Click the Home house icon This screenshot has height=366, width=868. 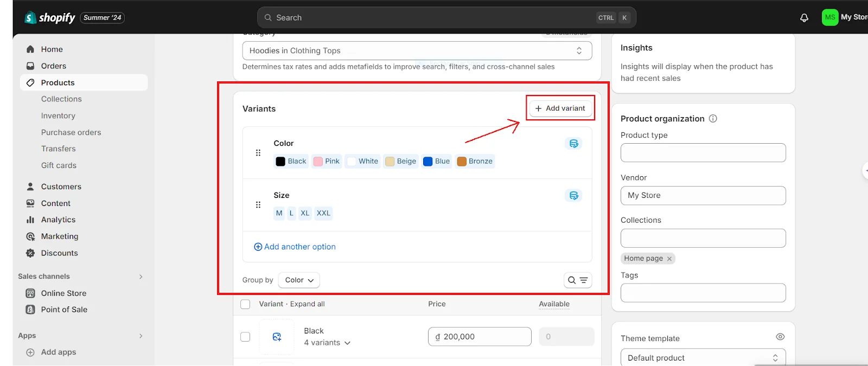[30, 49]
